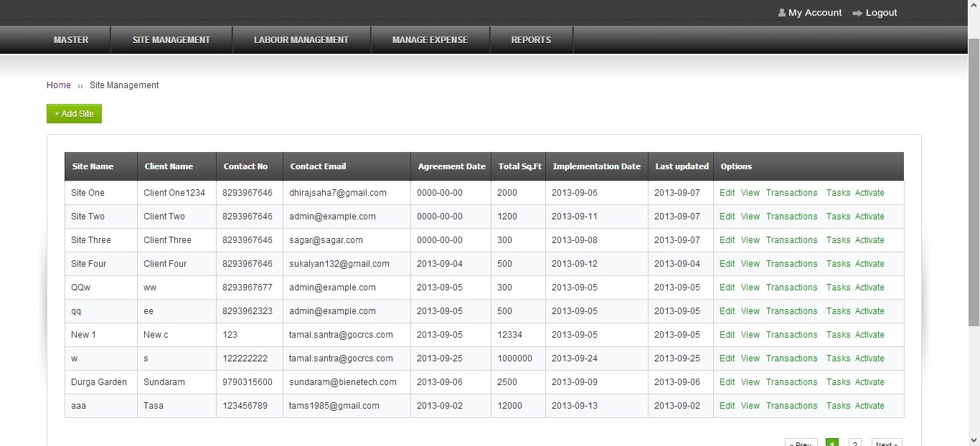Click the Home breadcrumb link
This screenshot has height=446, width=980.
(x=59, y=85)
